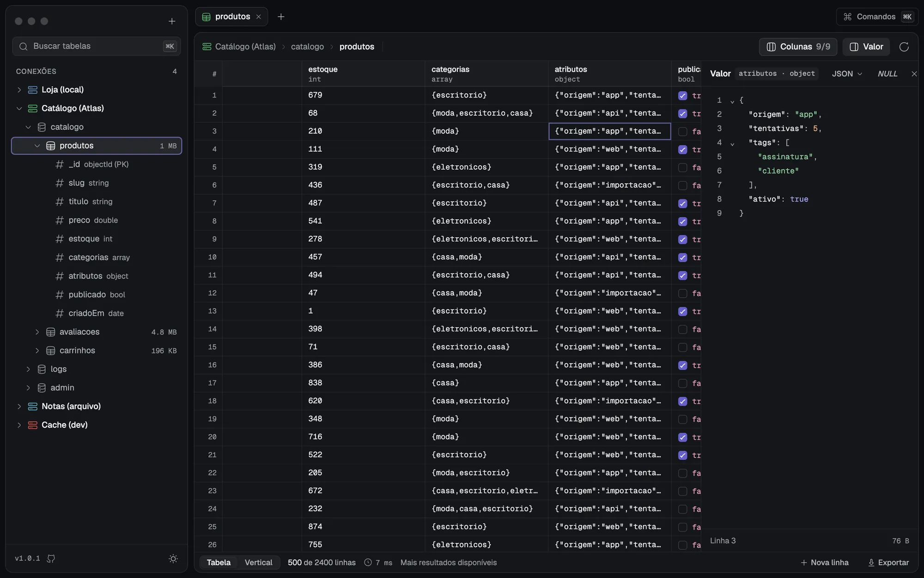This screenshot has width=924, height=578.
Task: Click the hash icon beside preco field
Action: (x=60, y=220)
